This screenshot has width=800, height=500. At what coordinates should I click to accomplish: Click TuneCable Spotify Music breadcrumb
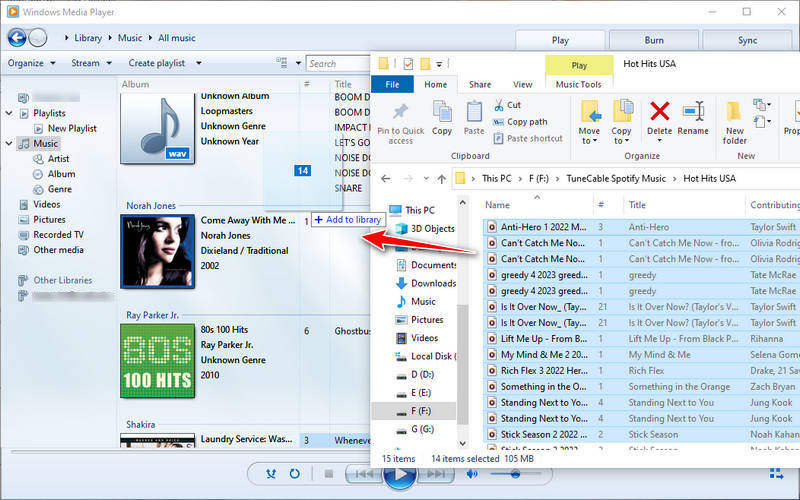click(x=616, y=179)
